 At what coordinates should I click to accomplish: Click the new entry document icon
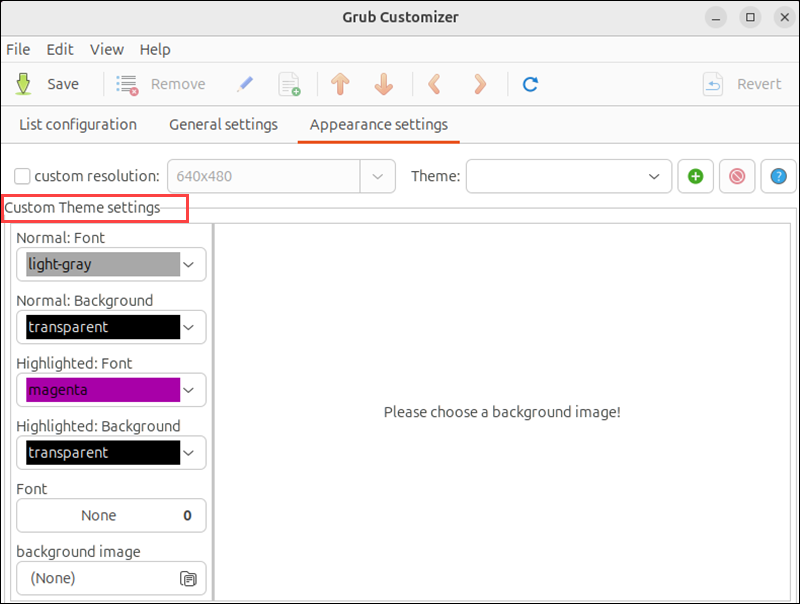(x=289, y=84)
